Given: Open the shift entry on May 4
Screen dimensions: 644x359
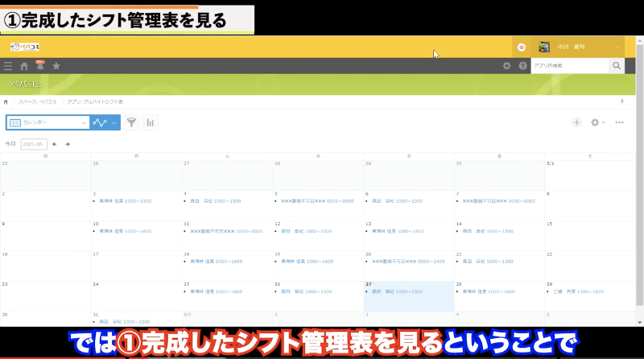Looking at the screenshot, I should 215,201.
